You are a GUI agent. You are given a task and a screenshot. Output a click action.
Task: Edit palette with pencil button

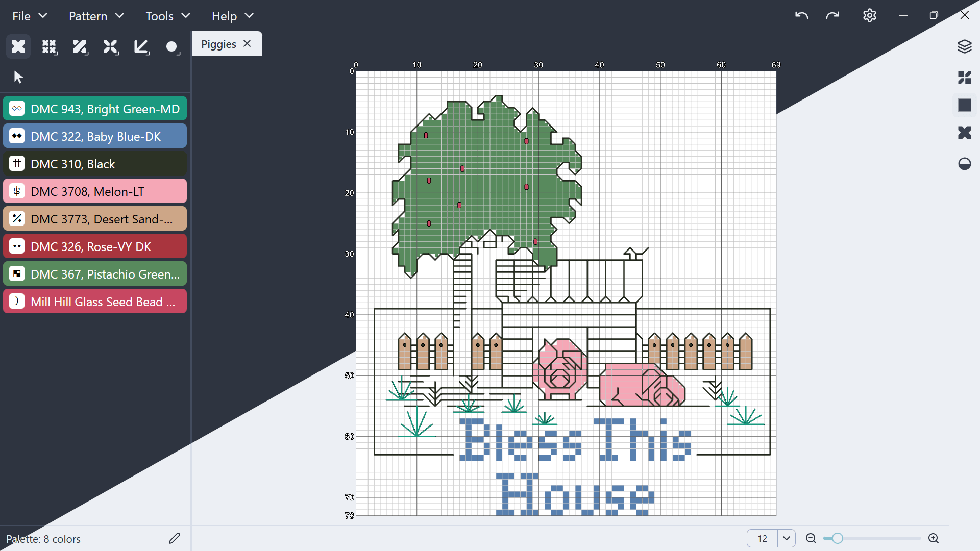click(x=175, y=538)
